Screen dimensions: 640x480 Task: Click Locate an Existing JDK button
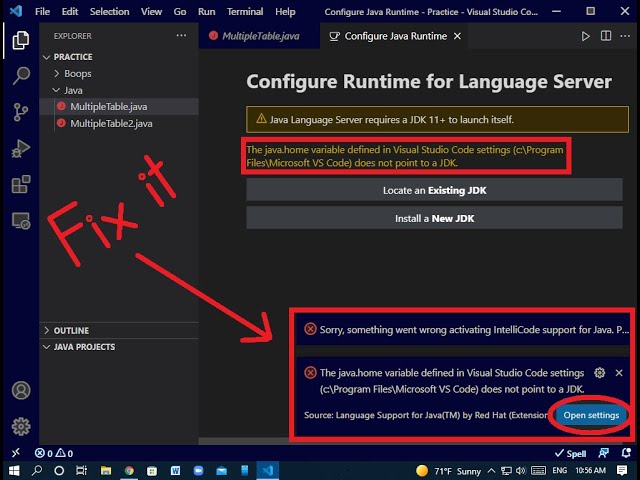(x=434, y=190)
